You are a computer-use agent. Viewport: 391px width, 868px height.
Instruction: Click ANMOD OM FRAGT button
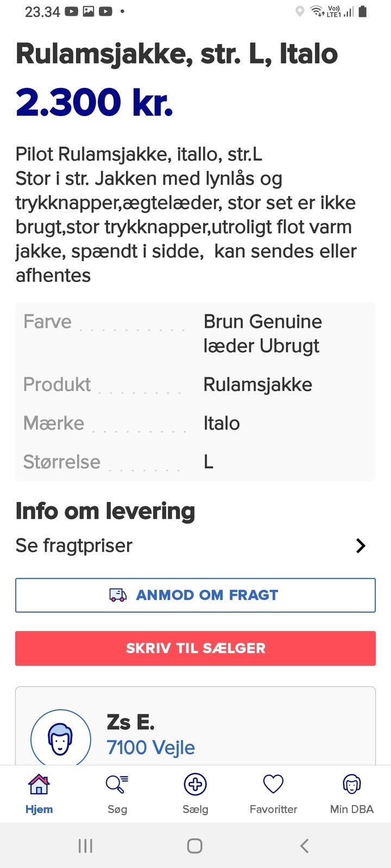[x=195, y=595]
